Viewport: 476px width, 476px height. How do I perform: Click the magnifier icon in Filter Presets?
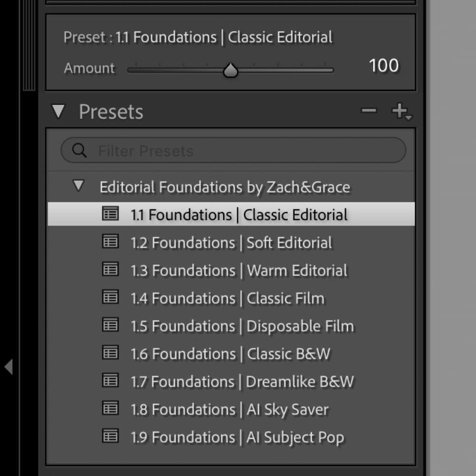(79, 151)
